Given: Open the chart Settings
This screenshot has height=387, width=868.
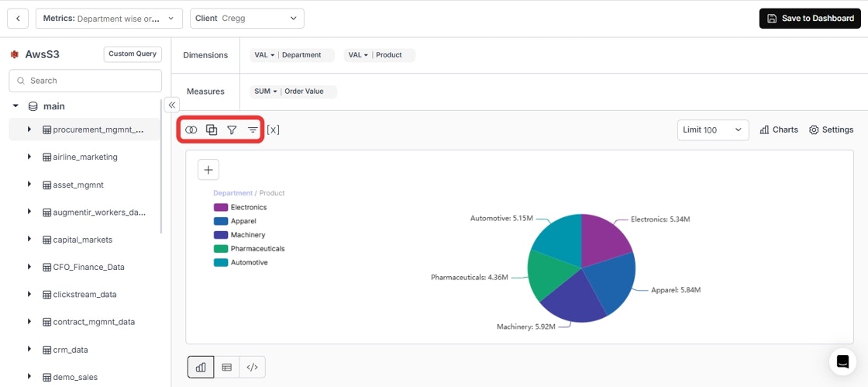Looking at the screenshot, I should [832, 130].
